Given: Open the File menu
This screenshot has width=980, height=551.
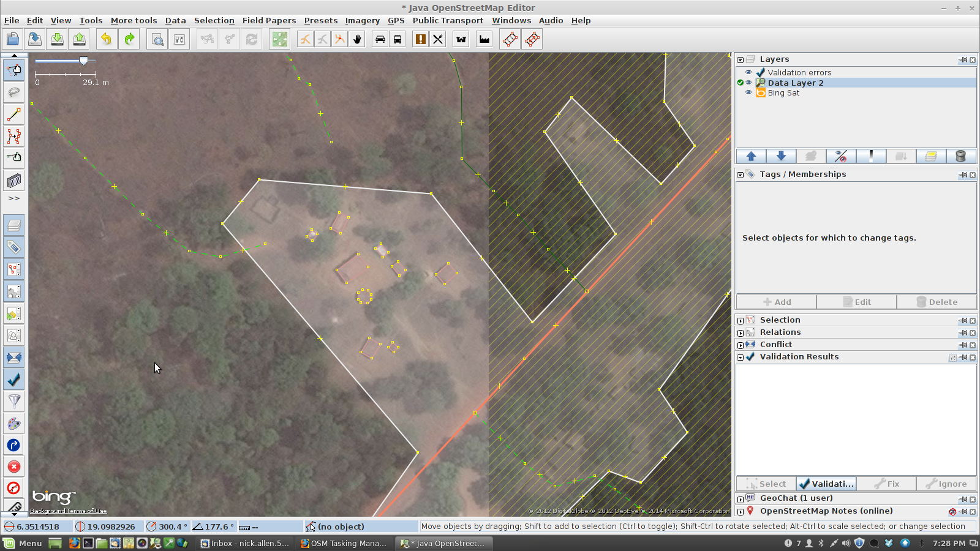Looking at the screenshot, I should coord(12,20).
